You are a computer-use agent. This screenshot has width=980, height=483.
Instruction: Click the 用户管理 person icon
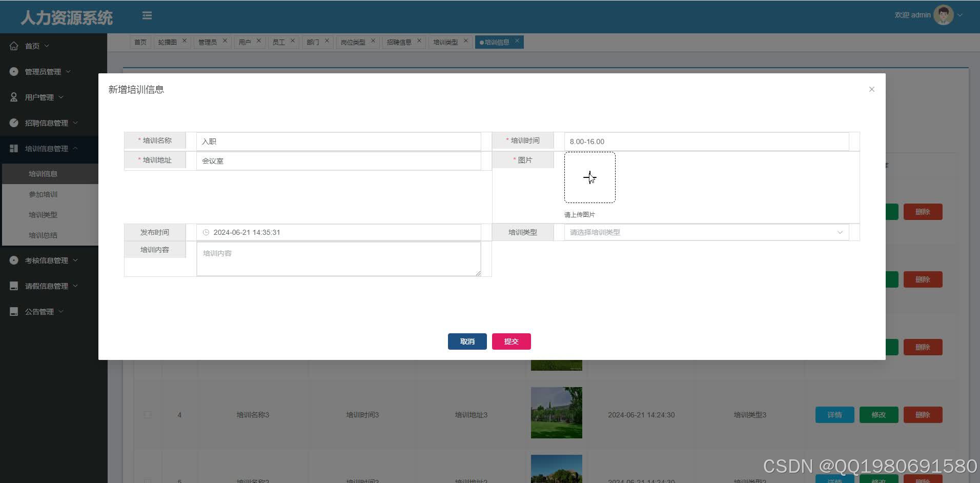pos(14,97)
